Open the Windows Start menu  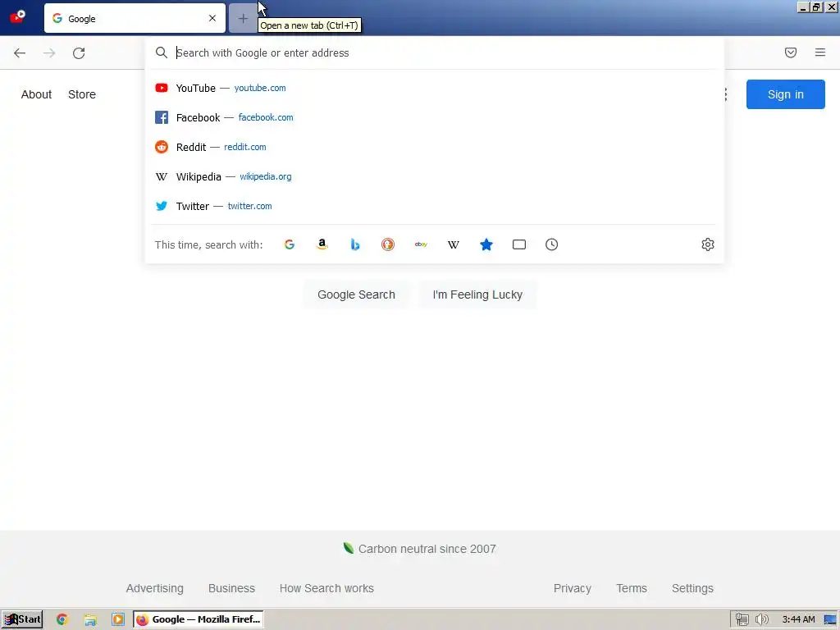pos(22,619)
